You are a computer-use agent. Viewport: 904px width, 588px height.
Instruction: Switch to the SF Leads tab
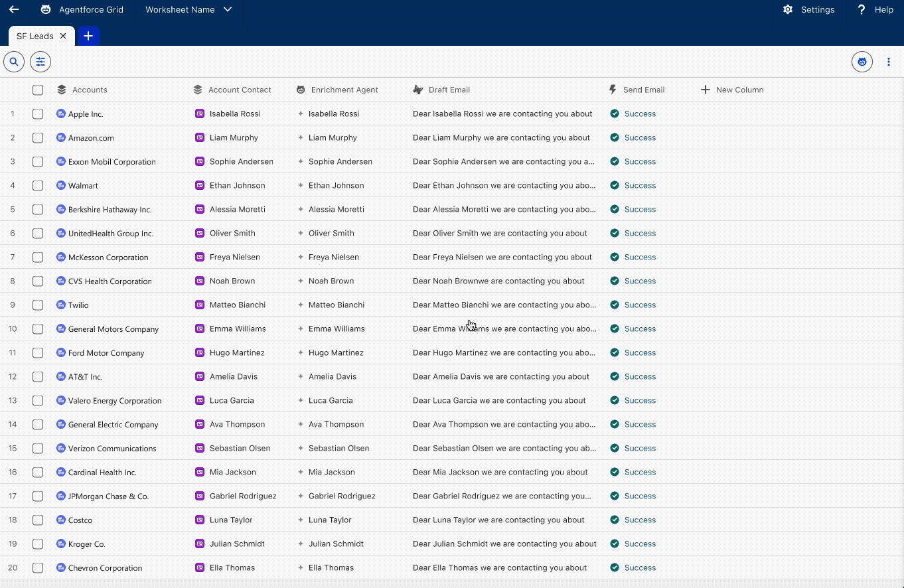(35, 36)
